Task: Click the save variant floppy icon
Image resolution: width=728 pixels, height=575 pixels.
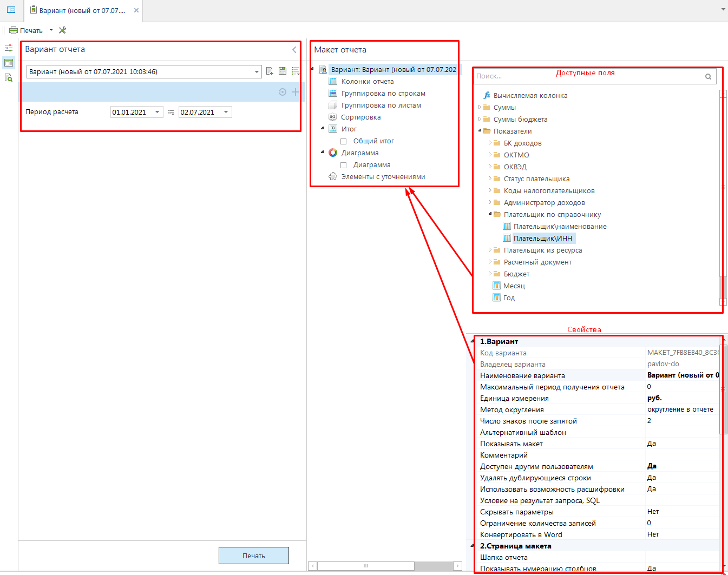Action: [283, 71]
